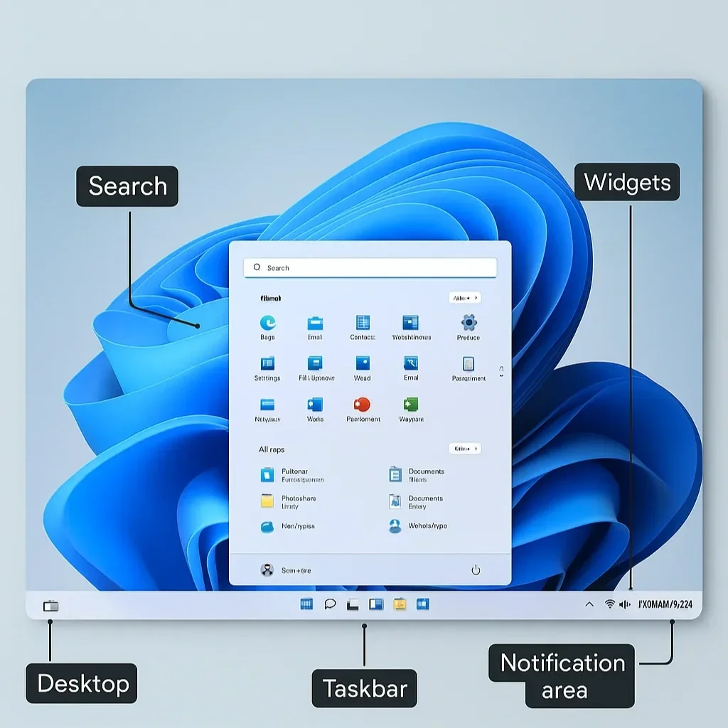The height and width of the screenshot is (728, 728).
Task: Open the Wead app icon
Action: tap(363, 363)
